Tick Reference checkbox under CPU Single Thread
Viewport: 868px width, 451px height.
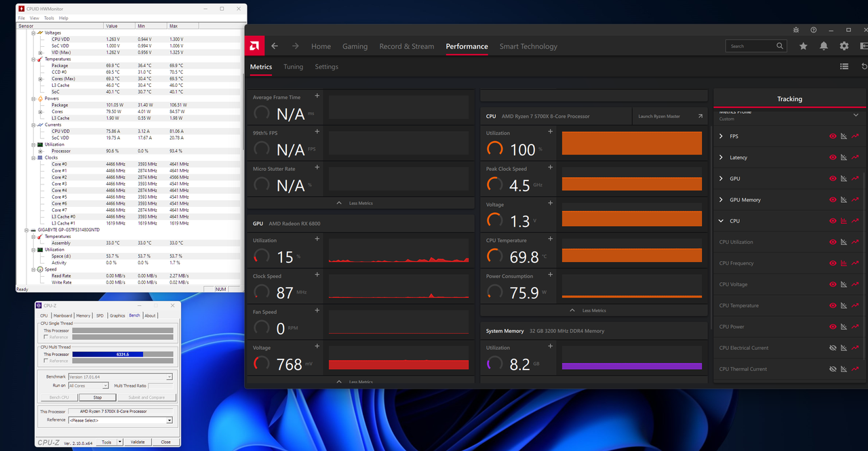(46, 337)
